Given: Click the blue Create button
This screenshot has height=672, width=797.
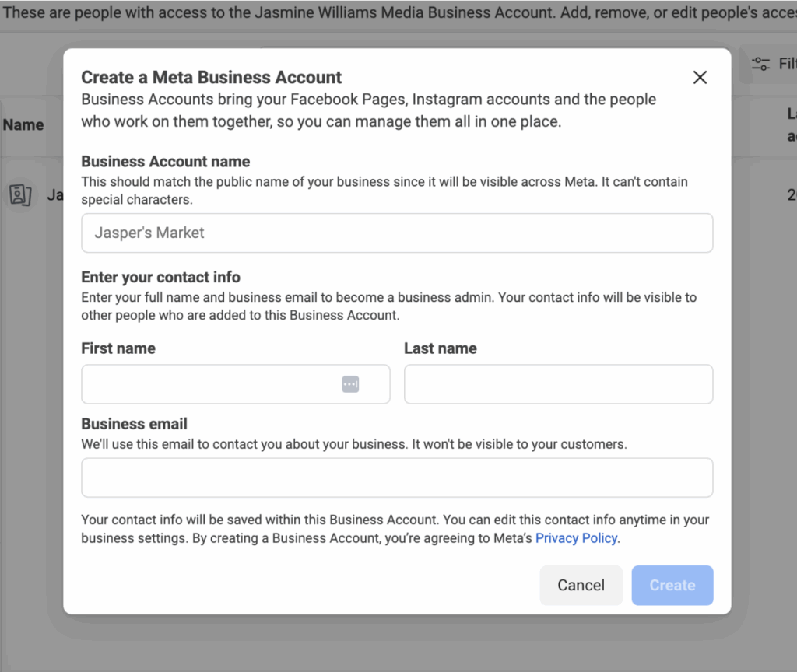Looking at the screenshot, I should [672, 585].
